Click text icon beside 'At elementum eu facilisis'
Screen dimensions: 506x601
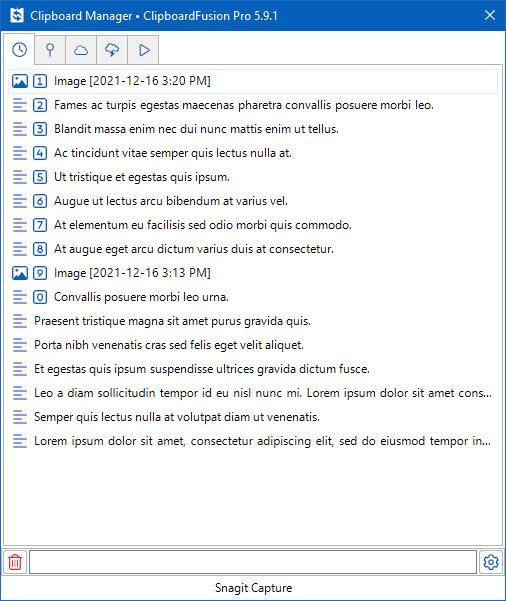point(20,225)
